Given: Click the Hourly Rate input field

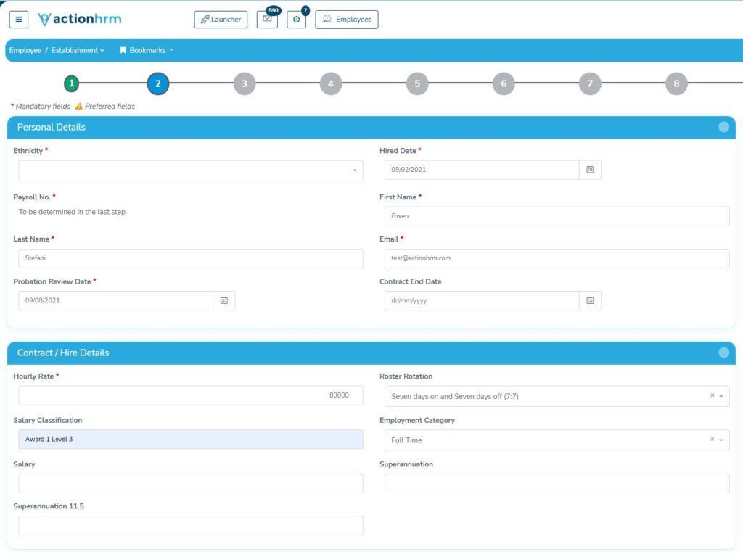Looking at the screenshot, I should tap(190, 395).
